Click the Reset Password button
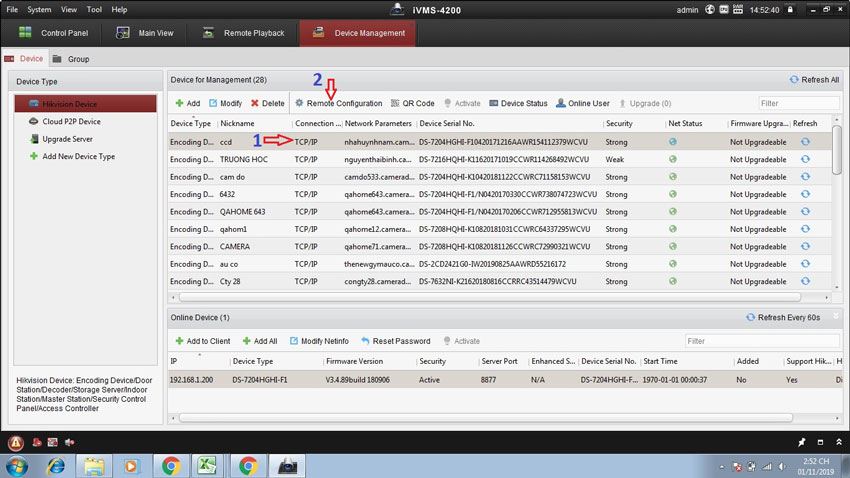Viewport: 850px width, 478px height. click(x=396, y=341)
